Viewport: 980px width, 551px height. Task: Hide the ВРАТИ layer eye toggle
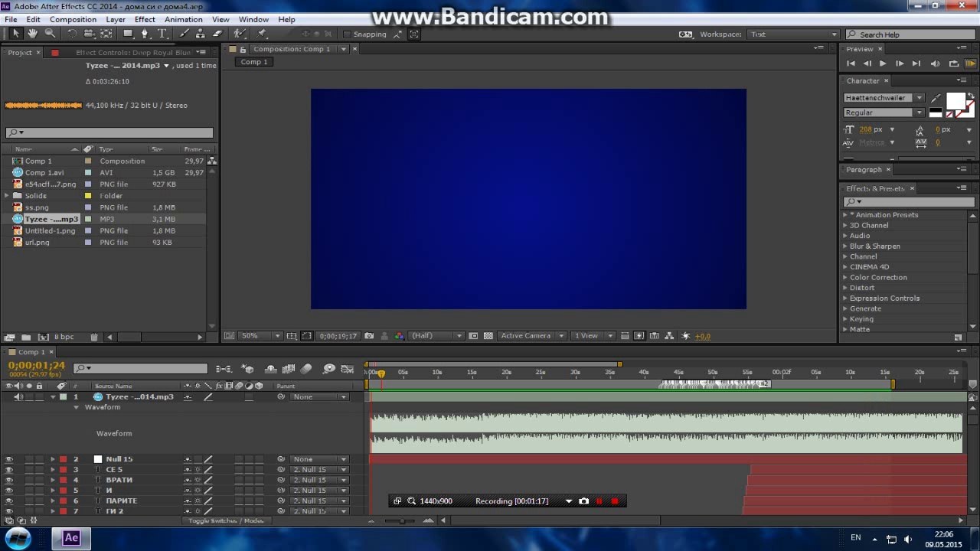[8, 480]
